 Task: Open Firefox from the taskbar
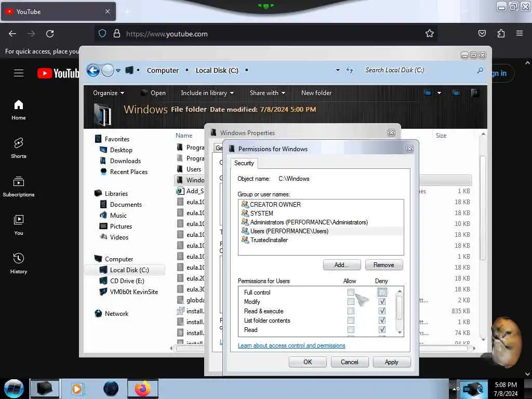pyautogui.click(x=143, y=389)
